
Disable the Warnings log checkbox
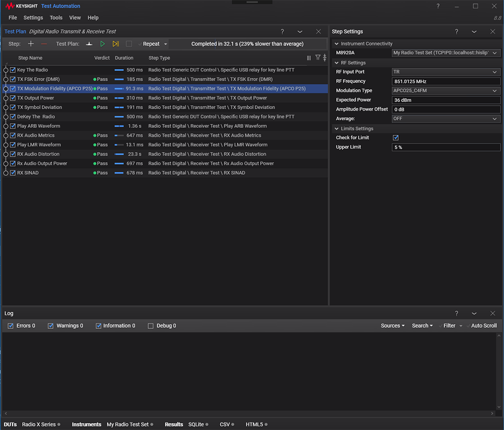50,326
